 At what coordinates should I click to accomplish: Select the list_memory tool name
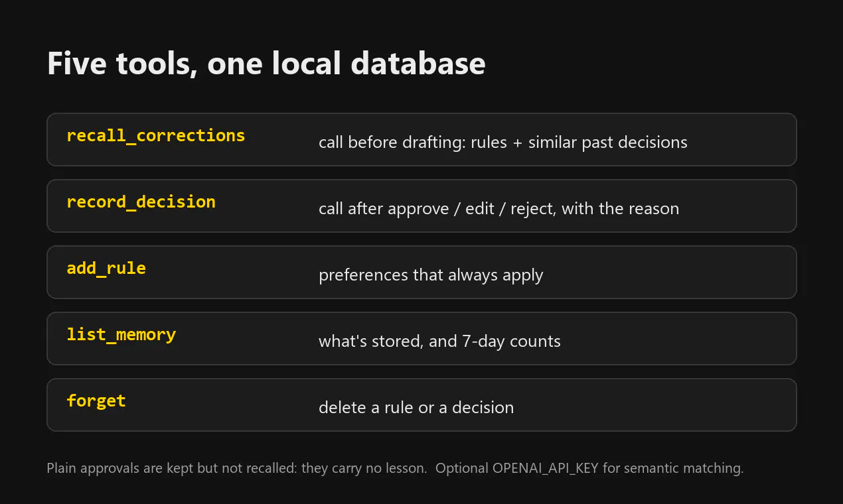point(121,335)
